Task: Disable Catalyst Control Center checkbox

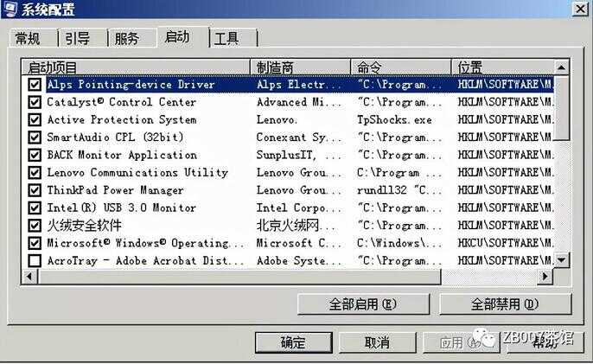Action: pos(35,102)
